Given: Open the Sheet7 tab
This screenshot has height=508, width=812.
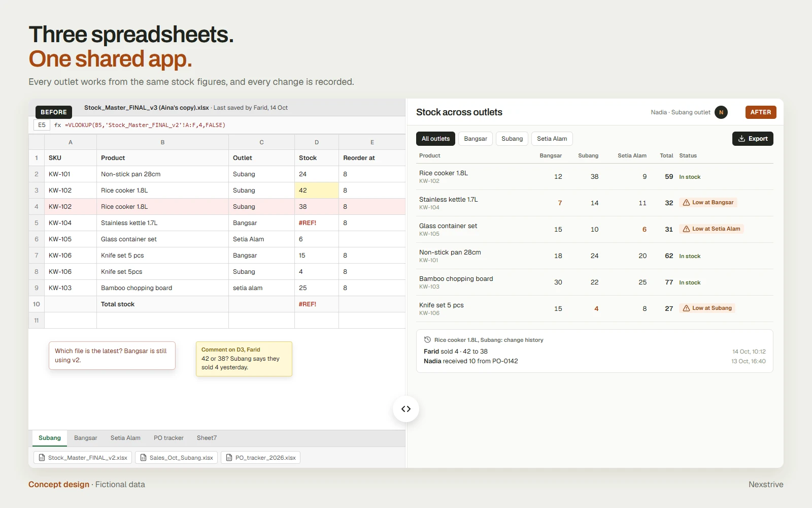Looking at the screenshot, I should pos(207,438).
